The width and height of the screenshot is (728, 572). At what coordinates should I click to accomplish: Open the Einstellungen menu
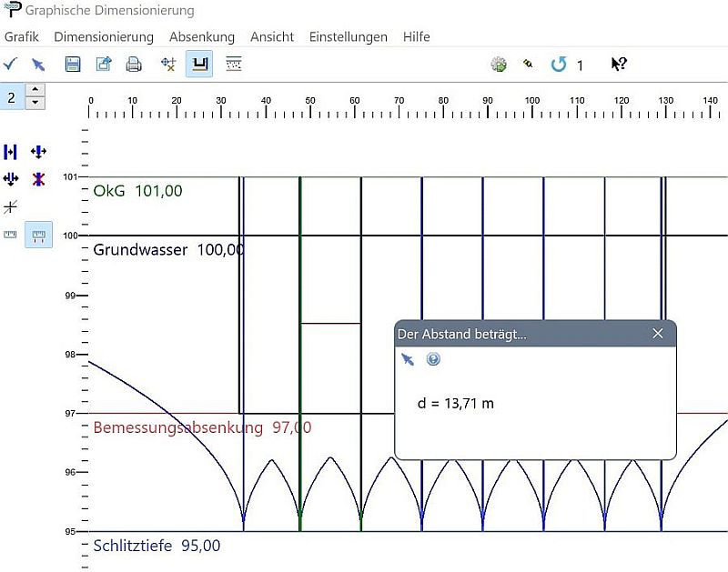pyautogui.click(x=348, y=37)
